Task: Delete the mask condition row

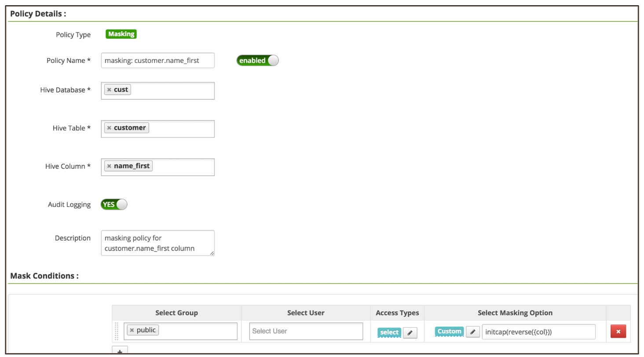Action: 618,331
